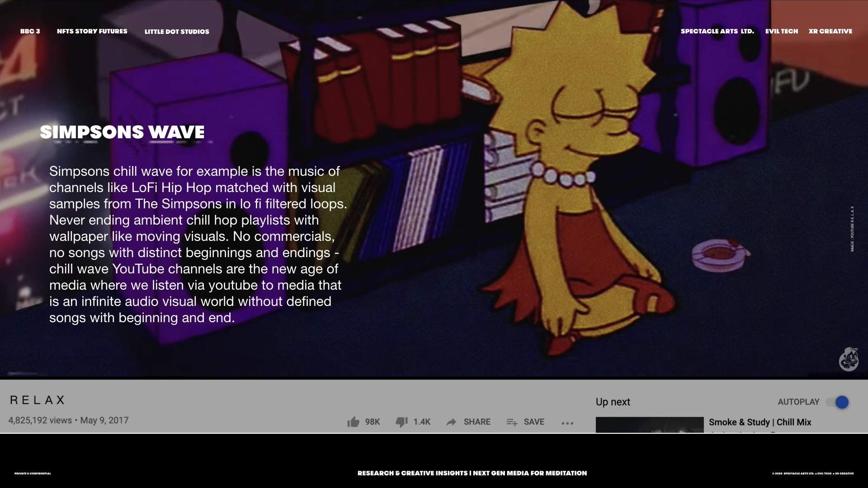The image size is (868, 488).
Task: Click the RELAX video title
Action: click(38, 400)
